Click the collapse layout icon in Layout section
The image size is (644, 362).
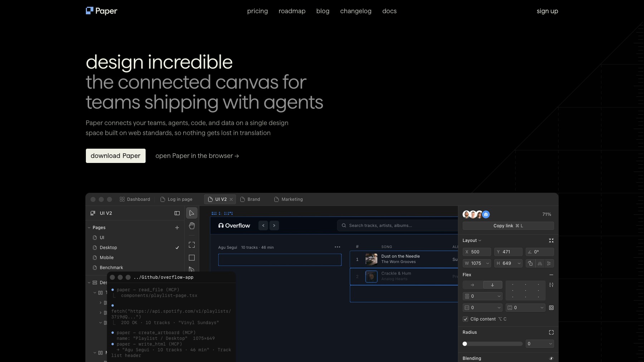click(x=551, y=240)
